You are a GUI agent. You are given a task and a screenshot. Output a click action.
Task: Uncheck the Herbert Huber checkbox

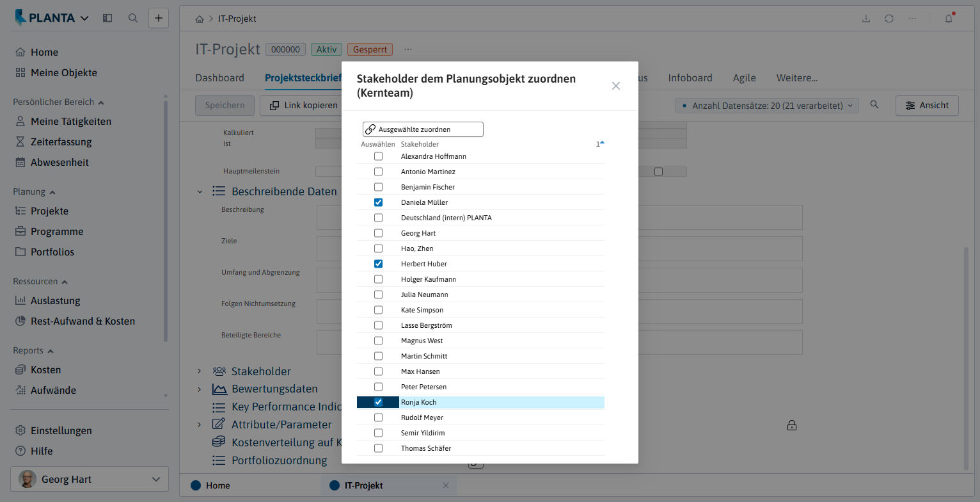coord(378,264)
